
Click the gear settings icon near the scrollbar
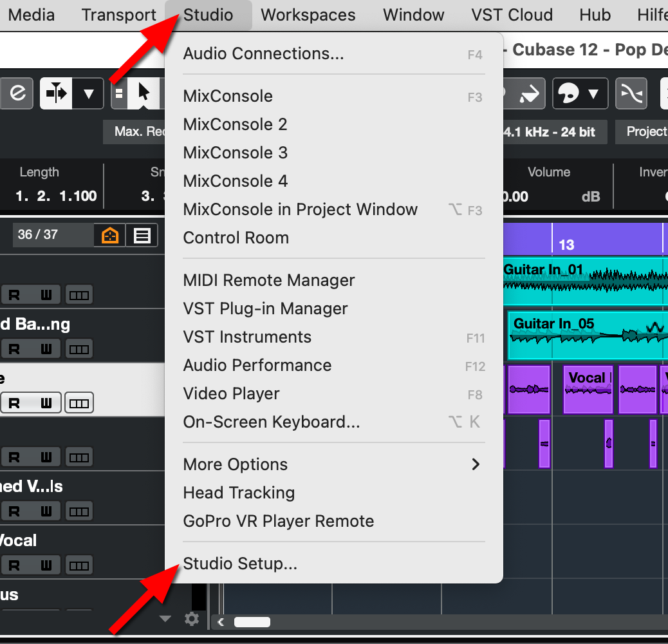191,618
